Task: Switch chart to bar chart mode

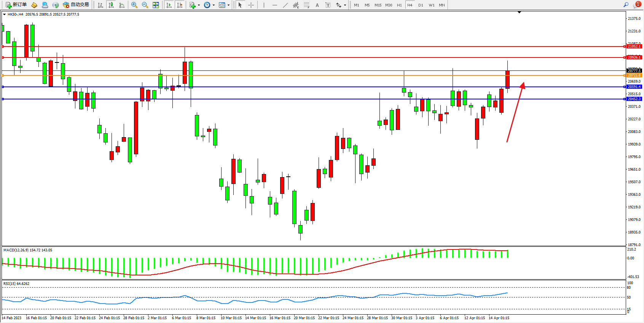Action: click(x=100, y=5)
